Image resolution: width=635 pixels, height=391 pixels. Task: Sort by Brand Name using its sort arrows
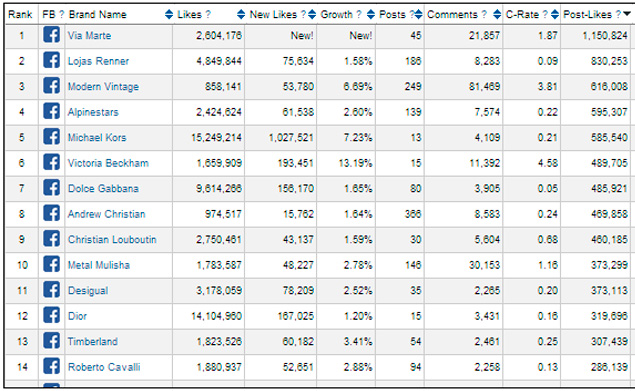point(169,15)
